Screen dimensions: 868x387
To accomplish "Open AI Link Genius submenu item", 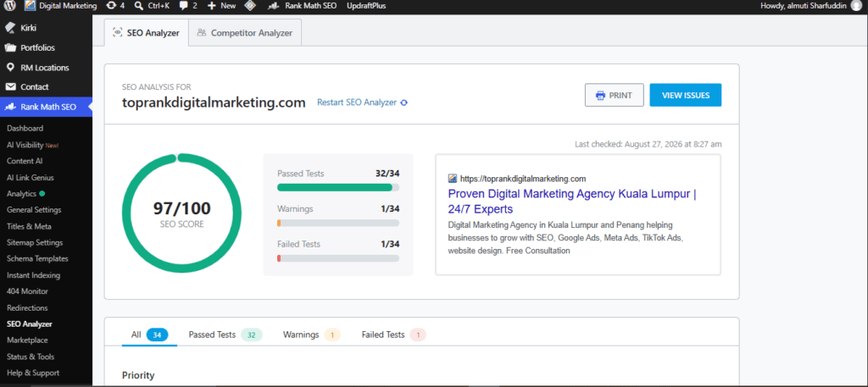I will tap(30, 178).
